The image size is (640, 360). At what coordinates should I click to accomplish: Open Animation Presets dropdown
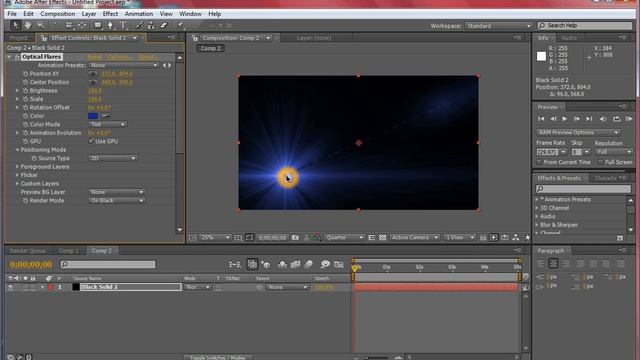click(124, 65)
